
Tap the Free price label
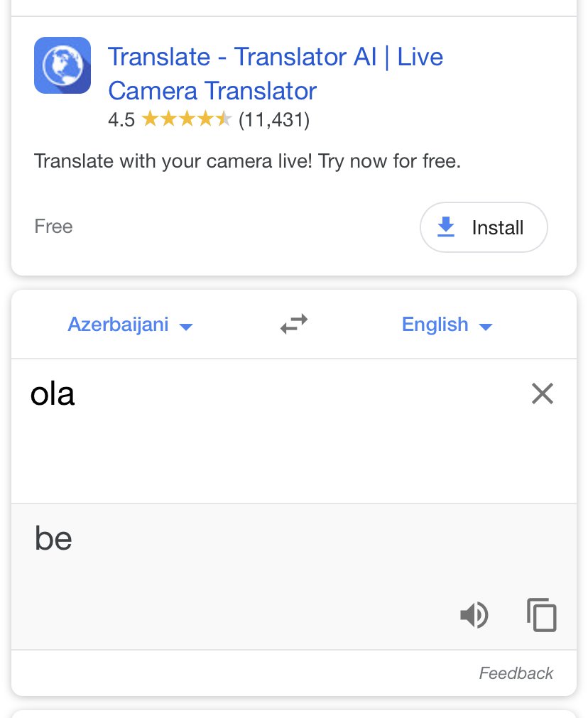click(53, 227)
